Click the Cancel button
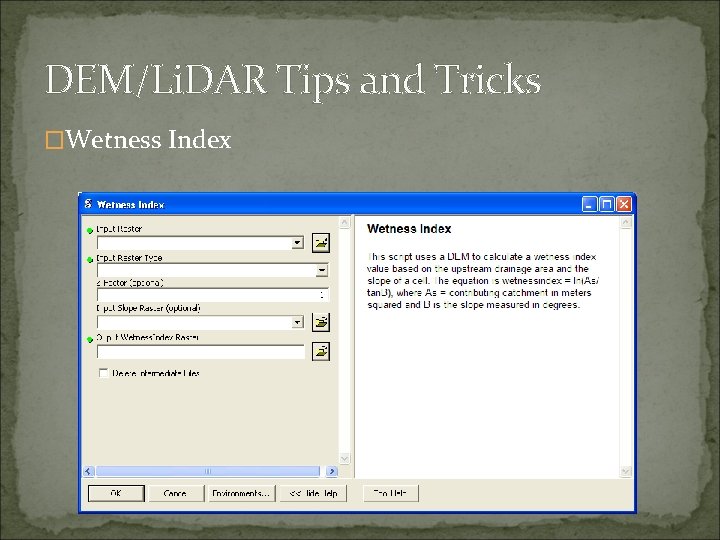Screen dimensions: 720x540 click(176, 493)
